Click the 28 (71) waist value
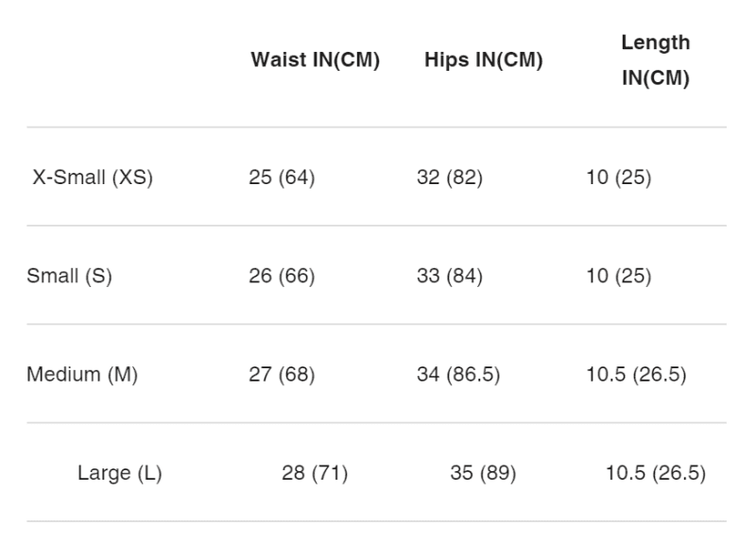The image size is (756, 542). (315, 473)
